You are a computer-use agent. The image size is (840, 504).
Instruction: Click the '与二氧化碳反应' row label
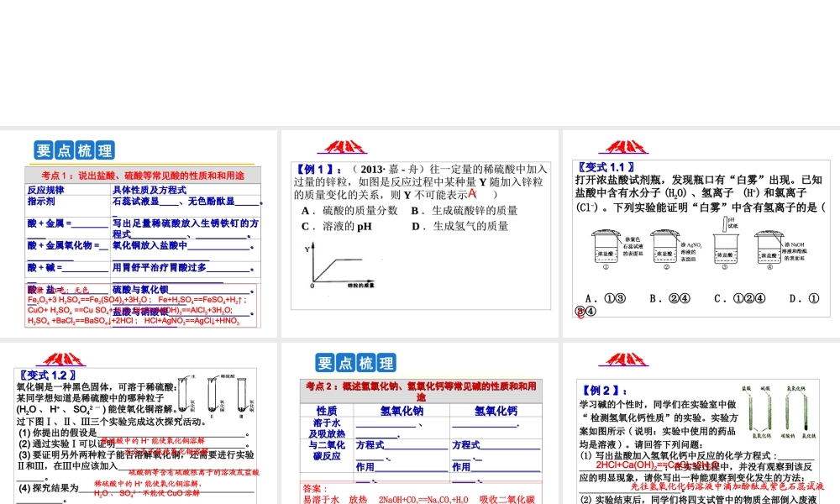327,450
